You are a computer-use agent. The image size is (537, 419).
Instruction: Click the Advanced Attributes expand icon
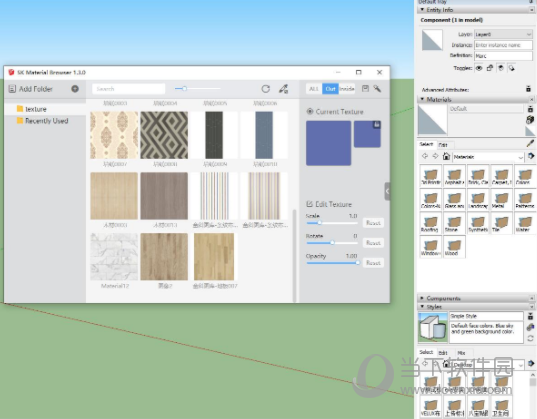[528, 89]
